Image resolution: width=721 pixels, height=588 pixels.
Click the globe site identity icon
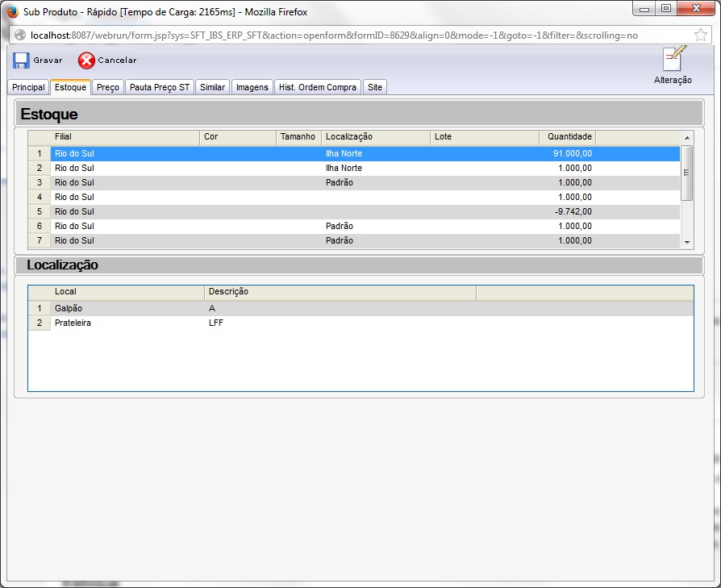(20, 35)
